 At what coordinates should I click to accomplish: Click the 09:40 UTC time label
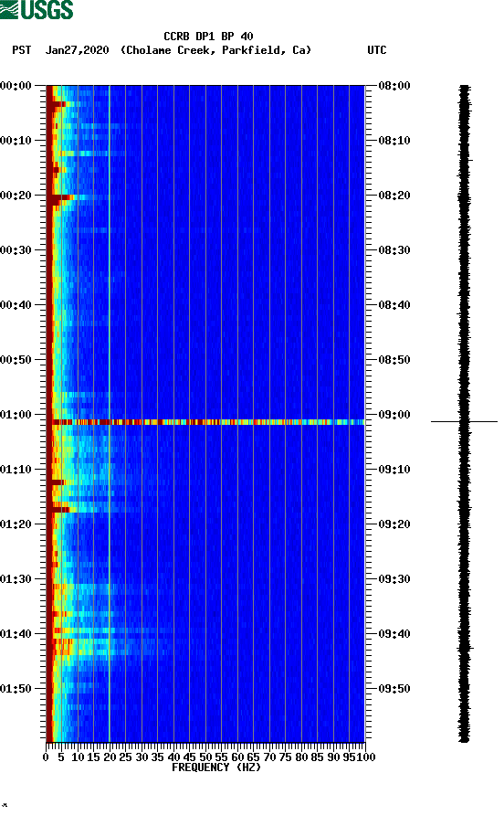pyautogui.click(x=394, y=634)
